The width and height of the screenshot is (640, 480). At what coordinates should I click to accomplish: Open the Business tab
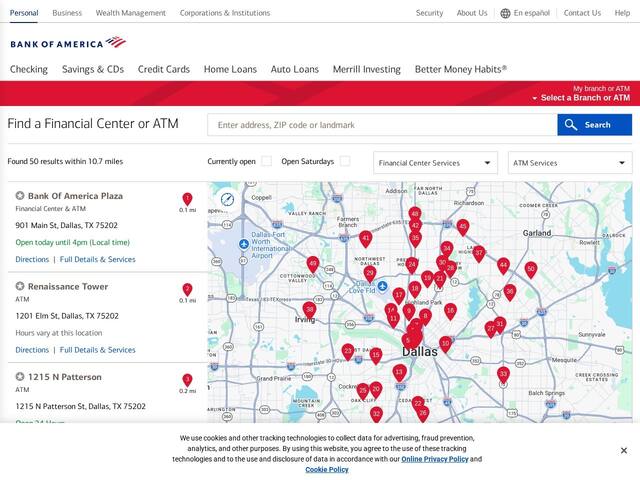[x=67, y=13]
